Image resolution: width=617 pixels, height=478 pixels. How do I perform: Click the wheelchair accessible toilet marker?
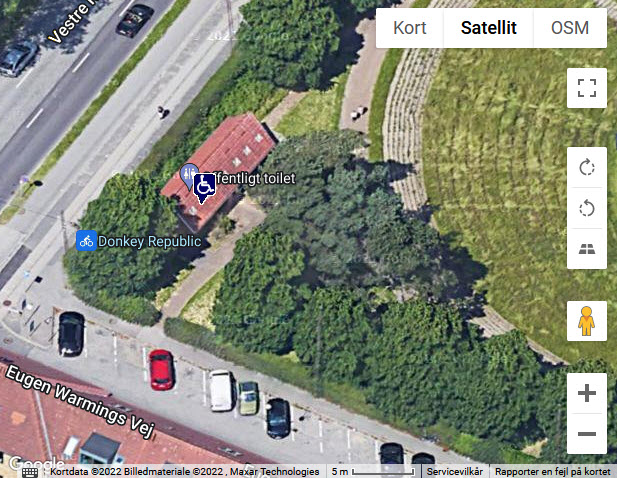[x=204, y=187]
